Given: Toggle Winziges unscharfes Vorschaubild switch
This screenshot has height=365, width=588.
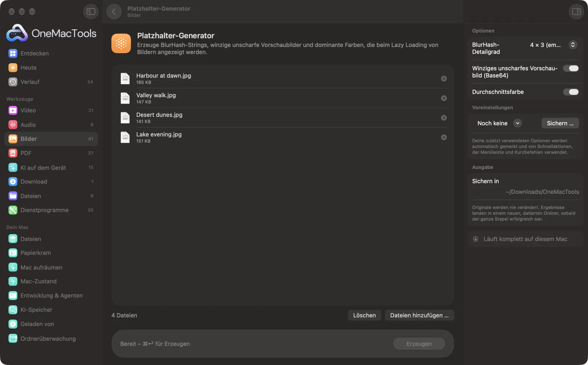Looking at the screenshot, I should (x=571, y=68).
